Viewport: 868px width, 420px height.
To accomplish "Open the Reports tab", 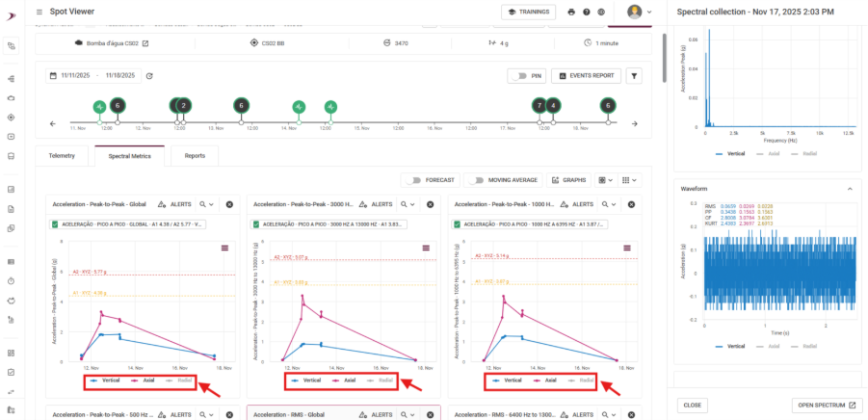I will point(195,155).
